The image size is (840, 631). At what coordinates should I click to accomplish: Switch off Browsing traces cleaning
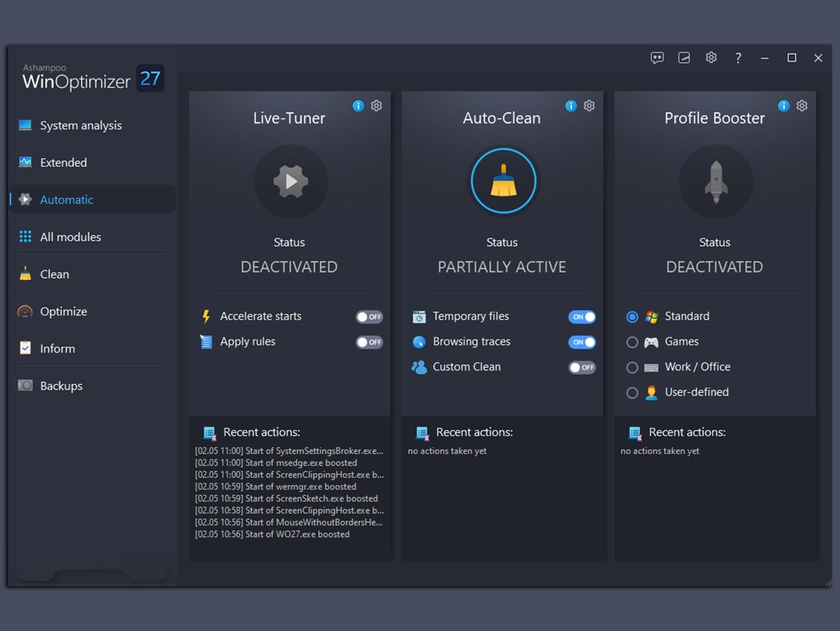click(582, 342)
